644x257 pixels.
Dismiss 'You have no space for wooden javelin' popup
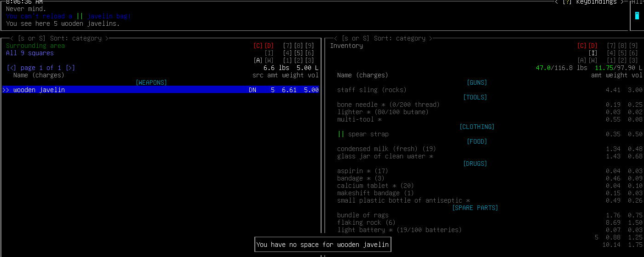click(x=322, y=245)
